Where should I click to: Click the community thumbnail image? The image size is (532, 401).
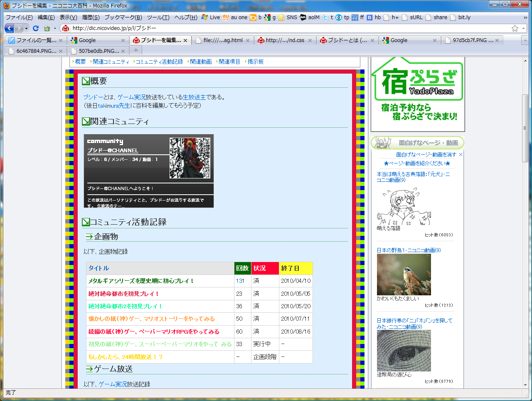(x=190, y=158)
